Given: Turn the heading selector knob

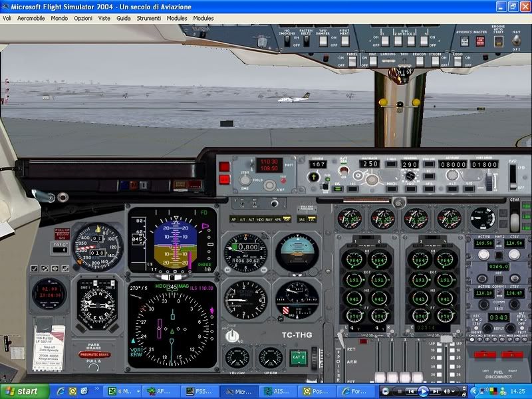Looking at the screenshot, I should (x=410, y=176).
